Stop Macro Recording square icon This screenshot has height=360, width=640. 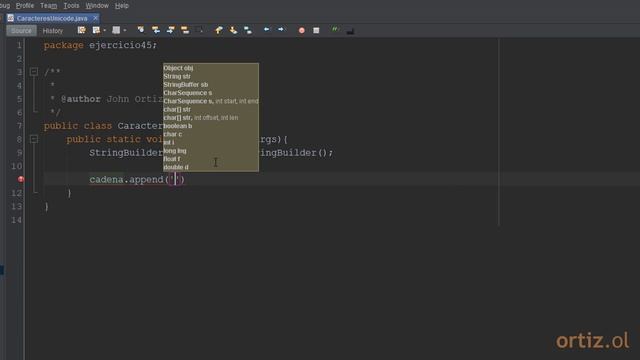[x=316, y=30]
